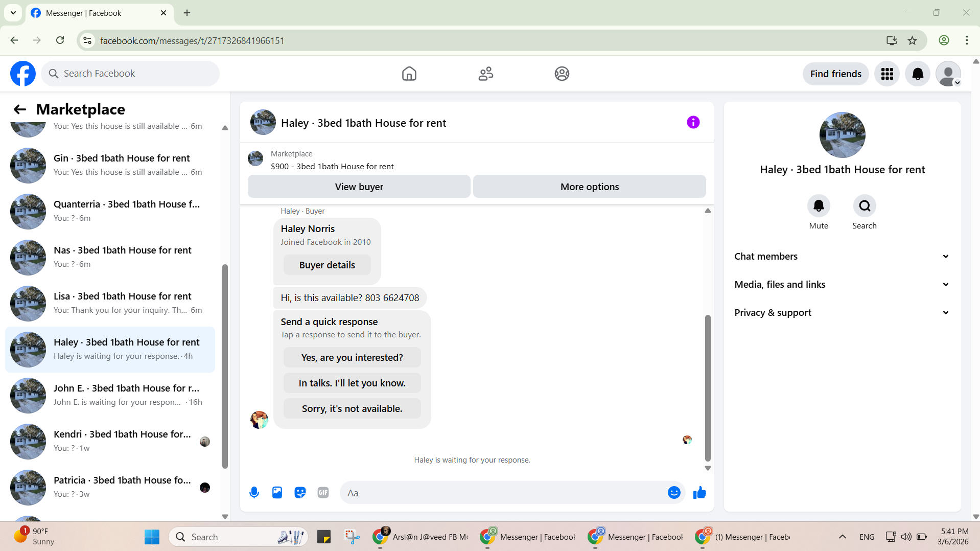Select Haley conversation in list
The height and width of the screenshot is (551, 980).
(x=110, y=350)
